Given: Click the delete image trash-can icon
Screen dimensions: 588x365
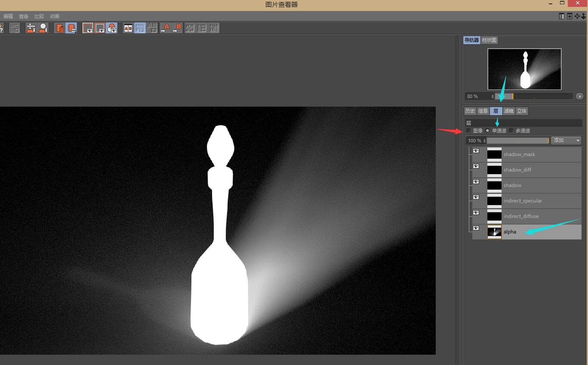Looking at the screenshot, I should pos(60,28).
